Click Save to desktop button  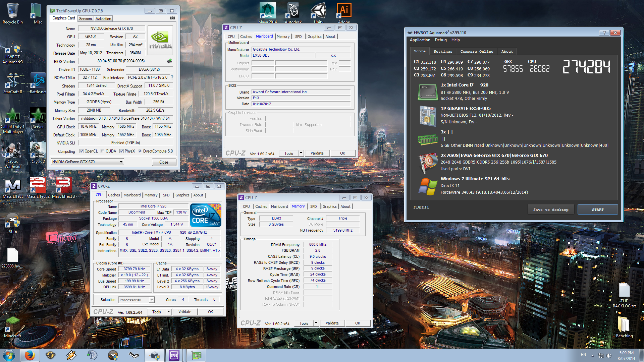point(551,209)
